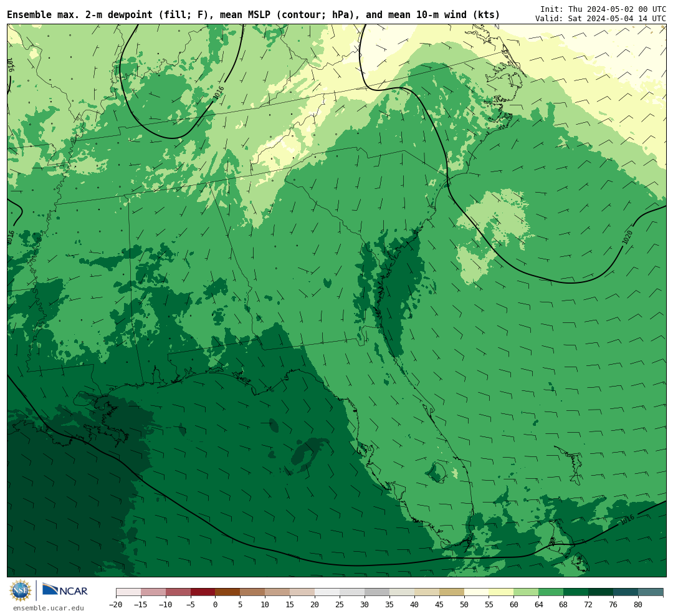
Task: Click Lake Okeechobee on the Florida map
Action: coord(437,472)
